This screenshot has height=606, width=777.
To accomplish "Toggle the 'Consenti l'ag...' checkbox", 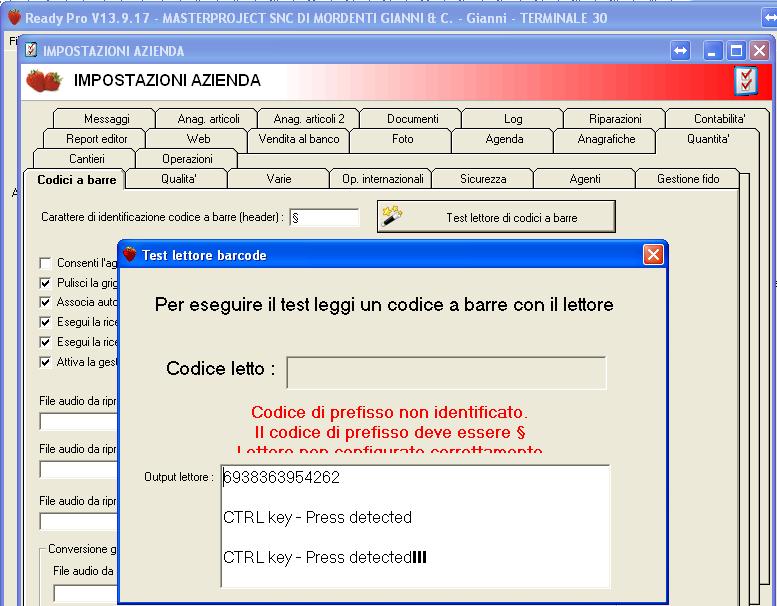I will 45,263.
